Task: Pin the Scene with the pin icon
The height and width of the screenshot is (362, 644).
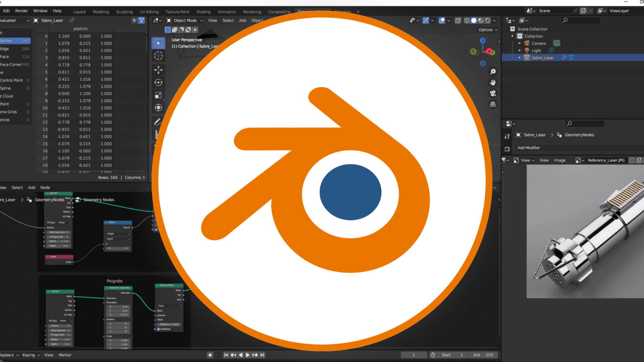Action: [x=575, y=11]
